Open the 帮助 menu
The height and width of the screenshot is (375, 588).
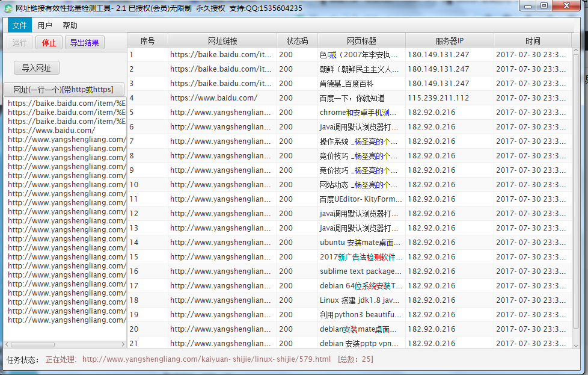tap(70, 25)
